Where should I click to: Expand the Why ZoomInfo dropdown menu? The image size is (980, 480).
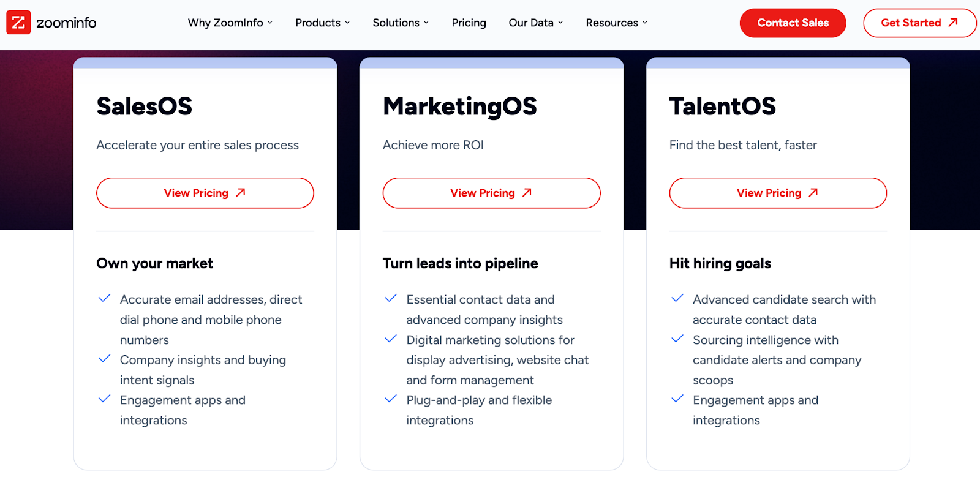[x=230, y=23]
